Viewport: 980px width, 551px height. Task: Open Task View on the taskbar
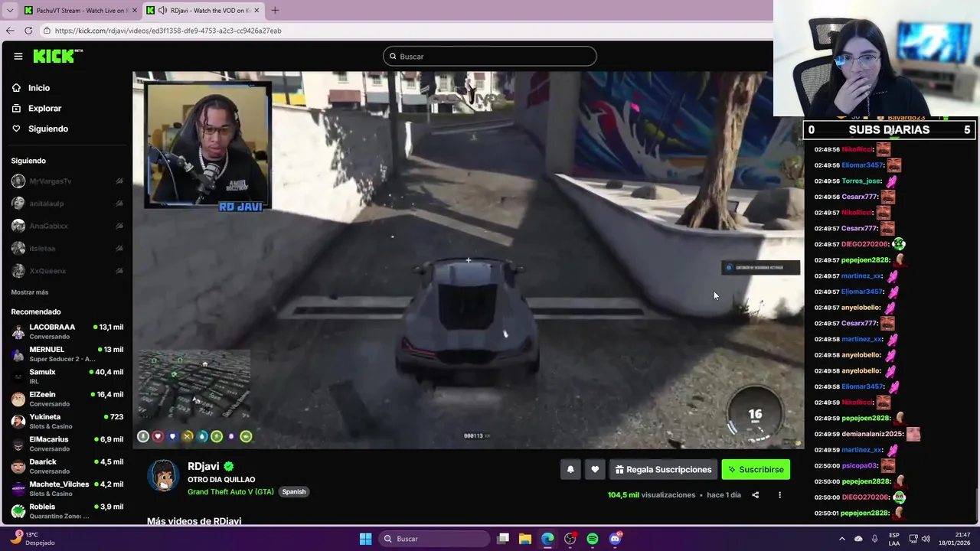(503, 539)
